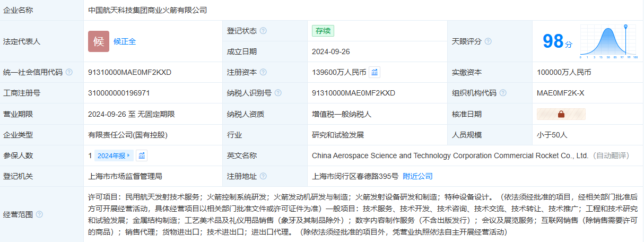Click the English company name text

pyautogui.click(x=450, y=155)
